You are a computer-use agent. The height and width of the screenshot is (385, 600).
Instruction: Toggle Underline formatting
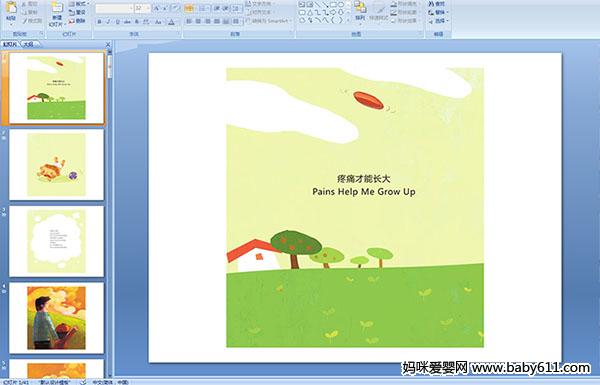pos(117,22)
